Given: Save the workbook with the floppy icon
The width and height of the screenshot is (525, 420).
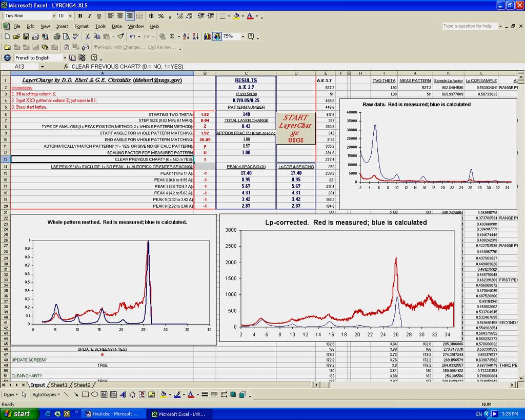Looking at the screenshot, I should 26,36.
